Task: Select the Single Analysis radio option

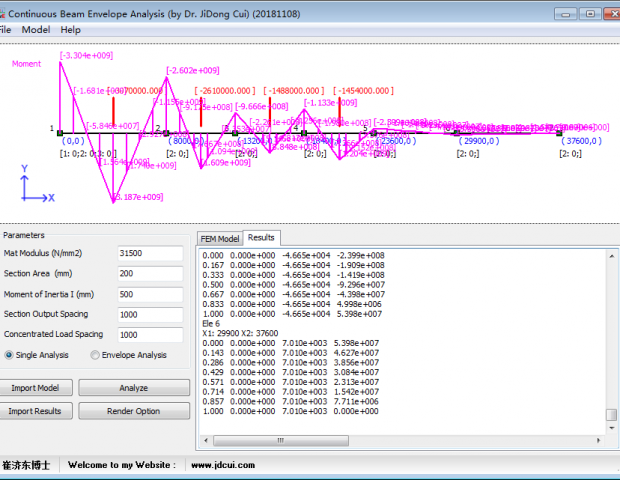Action: (x=10, y=355)
